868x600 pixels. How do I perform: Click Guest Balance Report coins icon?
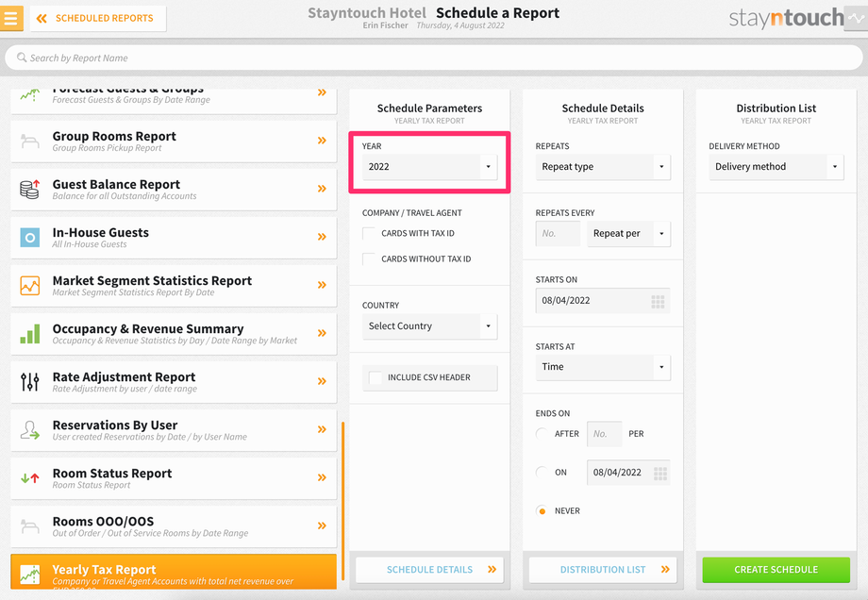30,190
